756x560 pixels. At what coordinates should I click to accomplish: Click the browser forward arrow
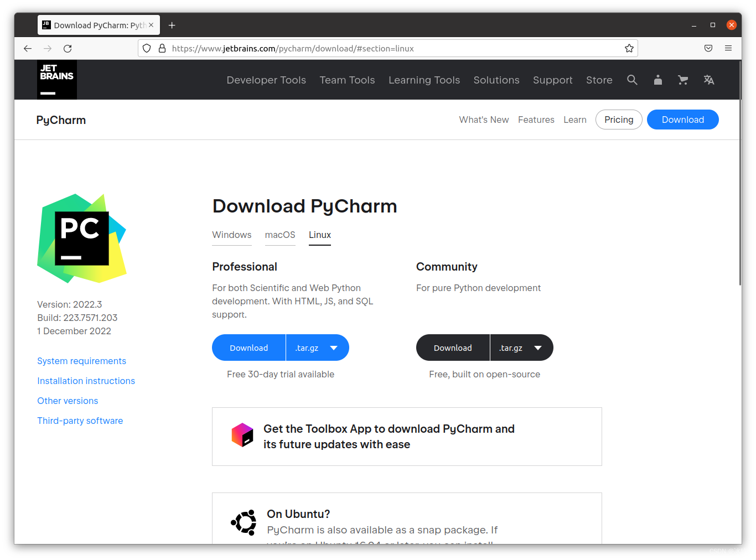click(x=48, y=49)
